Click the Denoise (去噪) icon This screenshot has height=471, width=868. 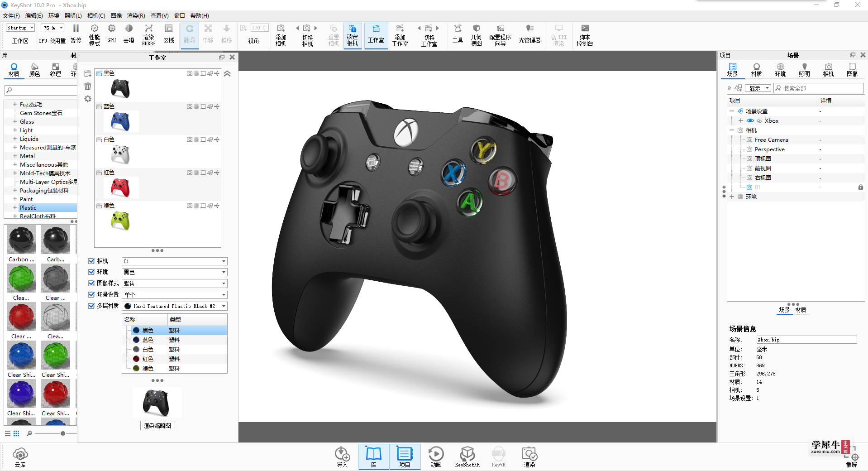pyautogui.click(x=129, y=34)
